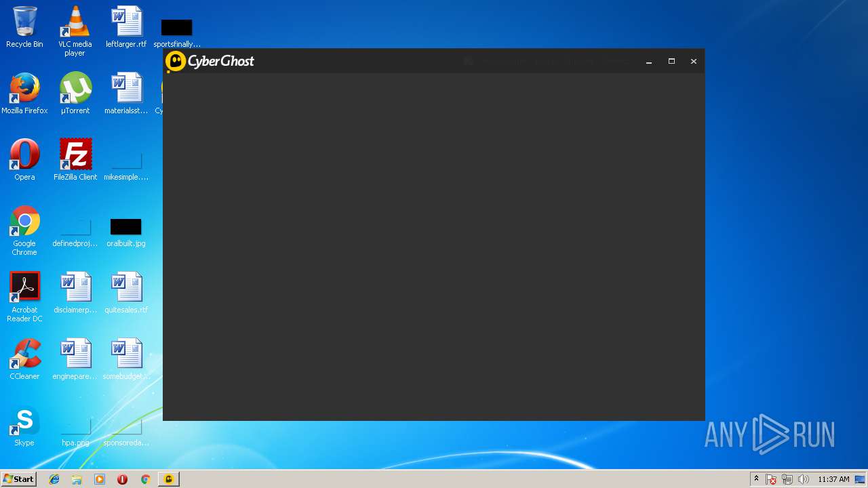The width and height of the screenshot is (868, 488).
Task: Click the CyberGhost logo in title bar
Action: pyautogui.click(x=210, y=61)
